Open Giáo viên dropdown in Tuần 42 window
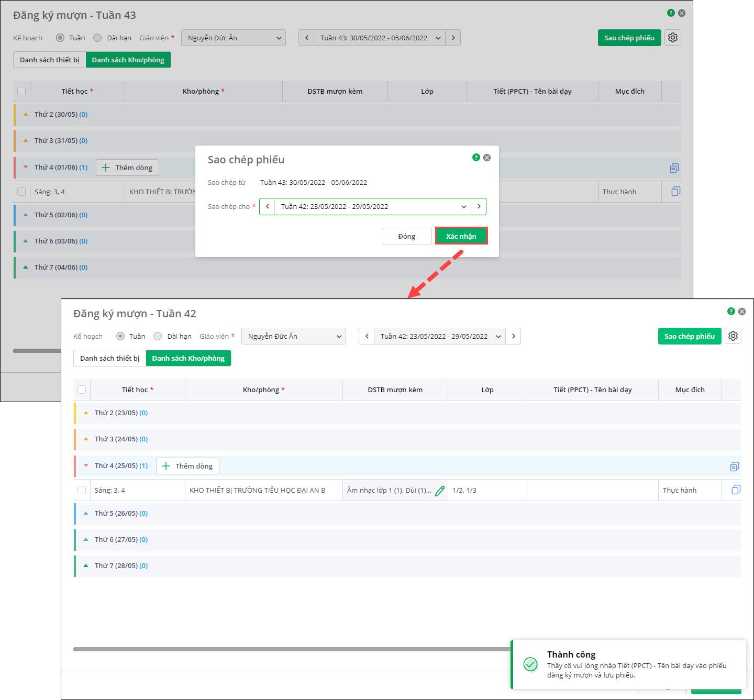Image resolution: width=754 pixels, height=700 pixels. point(294,336)
